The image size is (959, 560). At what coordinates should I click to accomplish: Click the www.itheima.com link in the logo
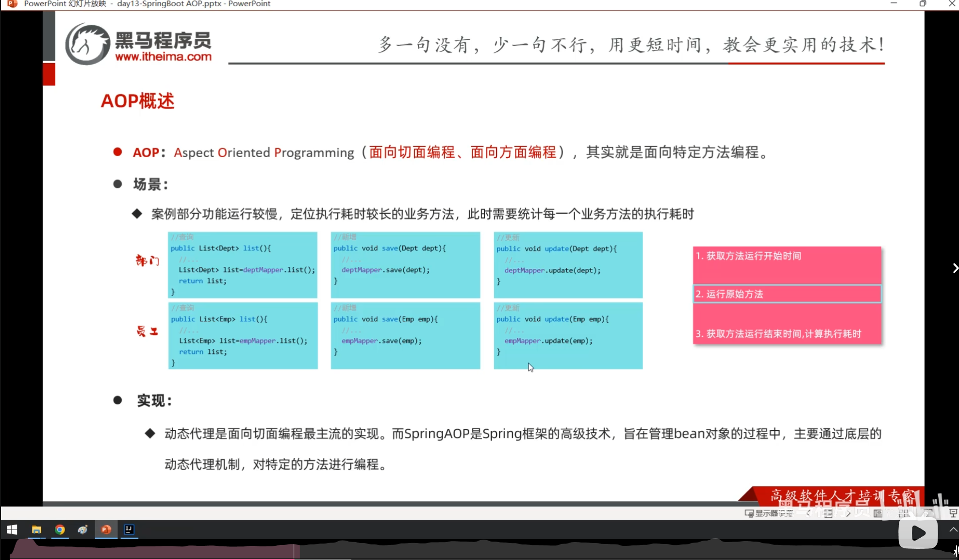163,57
